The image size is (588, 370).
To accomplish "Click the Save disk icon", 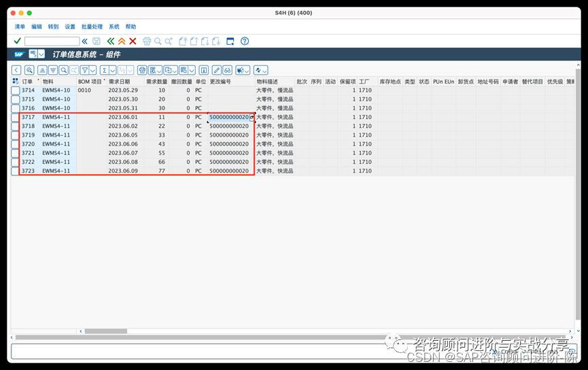I will 97,41.
